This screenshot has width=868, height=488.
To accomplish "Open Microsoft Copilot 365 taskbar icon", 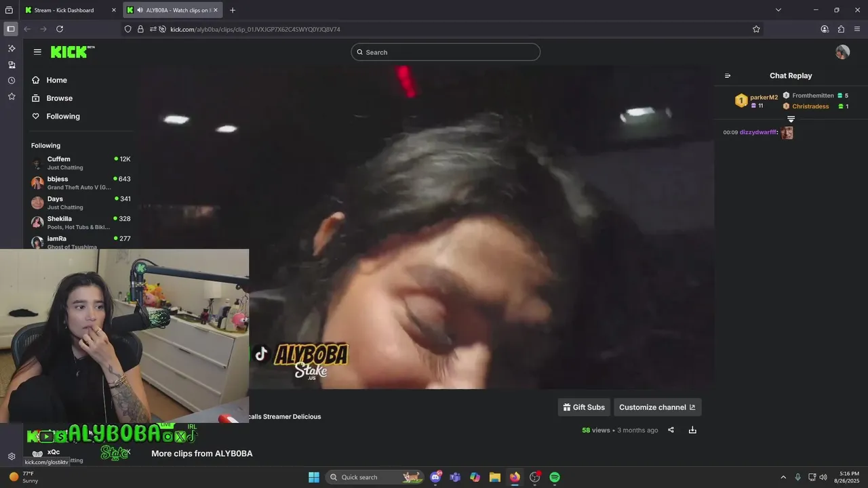I will (x=475, y=477).
